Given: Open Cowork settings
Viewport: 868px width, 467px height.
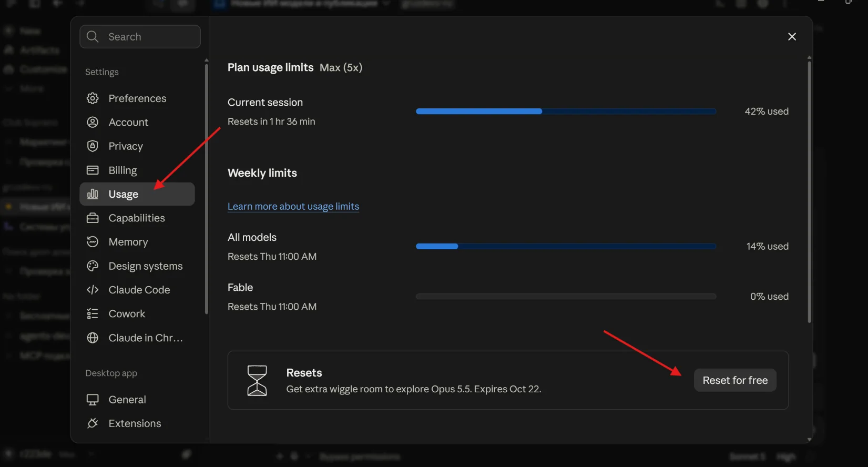Looking at the screenshot, I should (137, 313).
